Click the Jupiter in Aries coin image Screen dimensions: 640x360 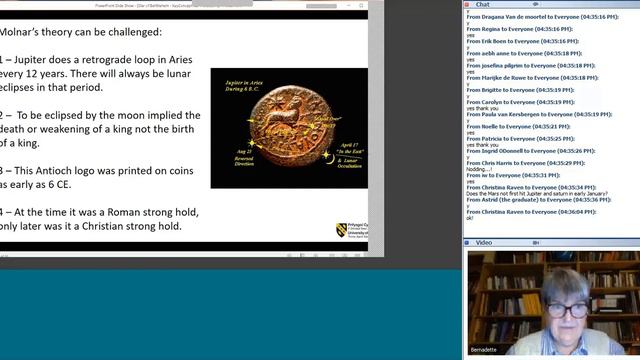point(289,128)
